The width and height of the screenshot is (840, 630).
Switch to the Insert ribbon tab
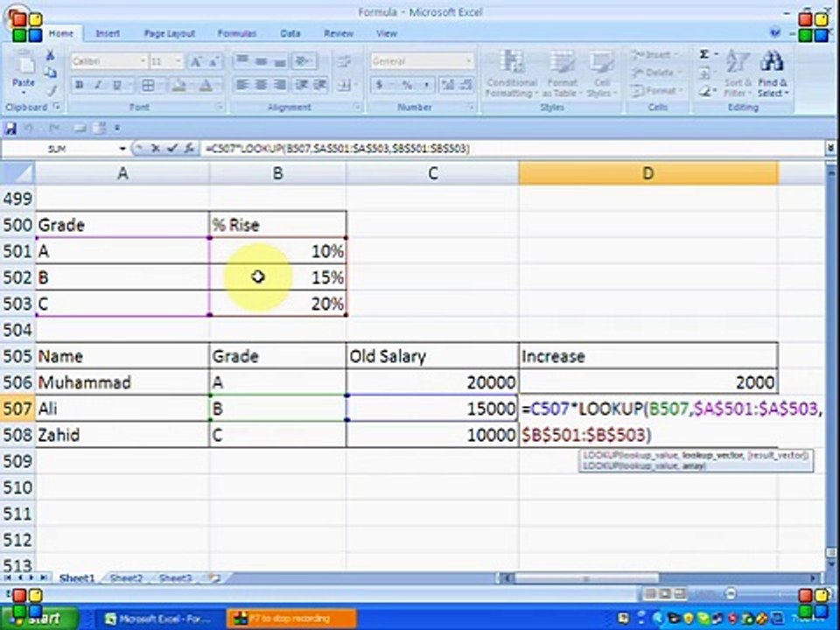pos(108,33)
